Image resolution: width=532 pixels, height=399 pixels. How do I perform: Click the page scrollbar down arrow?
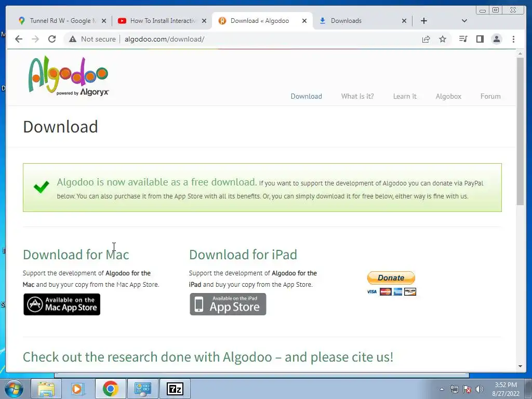[520, 366]
